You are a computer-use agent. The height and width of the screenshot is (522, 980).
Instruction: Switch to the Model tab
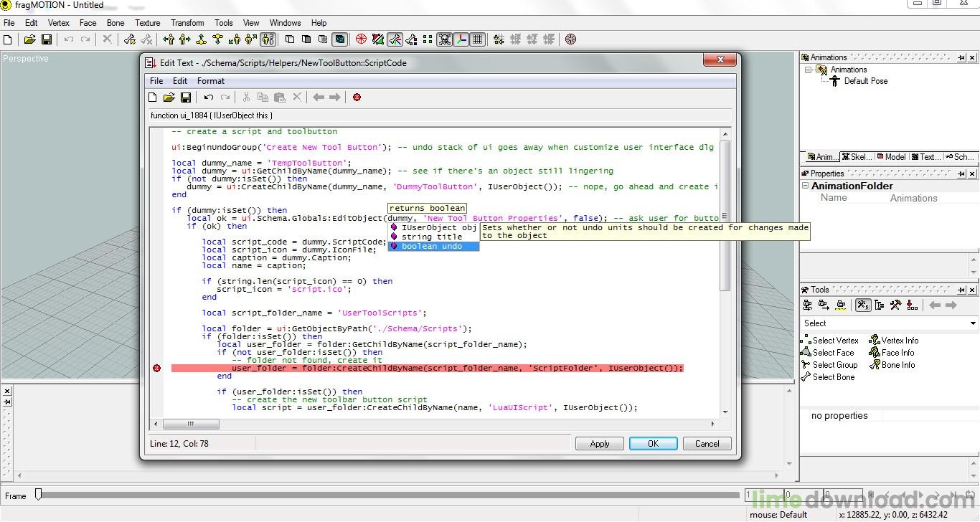[x=890, y=157]
